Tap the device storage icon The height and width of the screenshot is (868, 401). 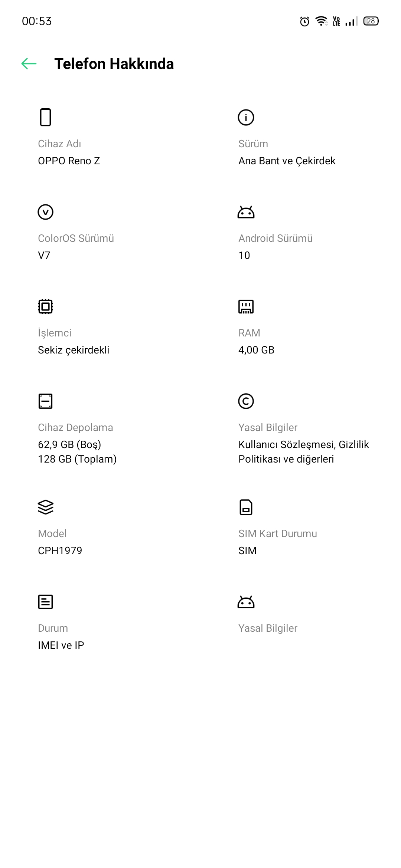click(x=45, y=401)
